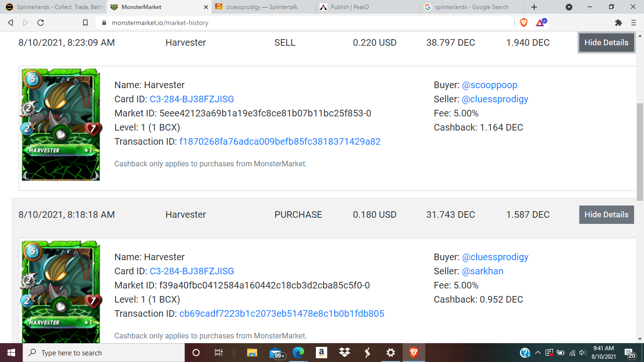Open the notification center with 20 badge
The image size is (644, 362).
pyautogui.click(x=630, y=353)
